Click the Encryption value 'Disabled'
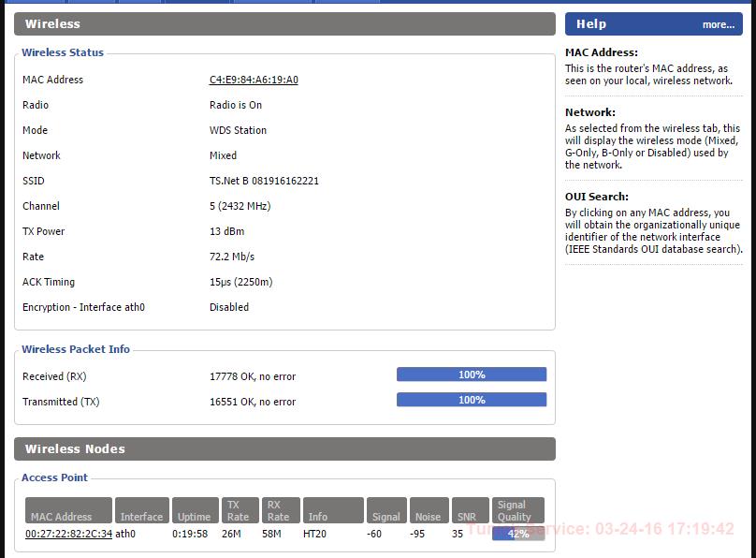Image resolution: width=756 pixels, height=558 pixels. (229, 307)
